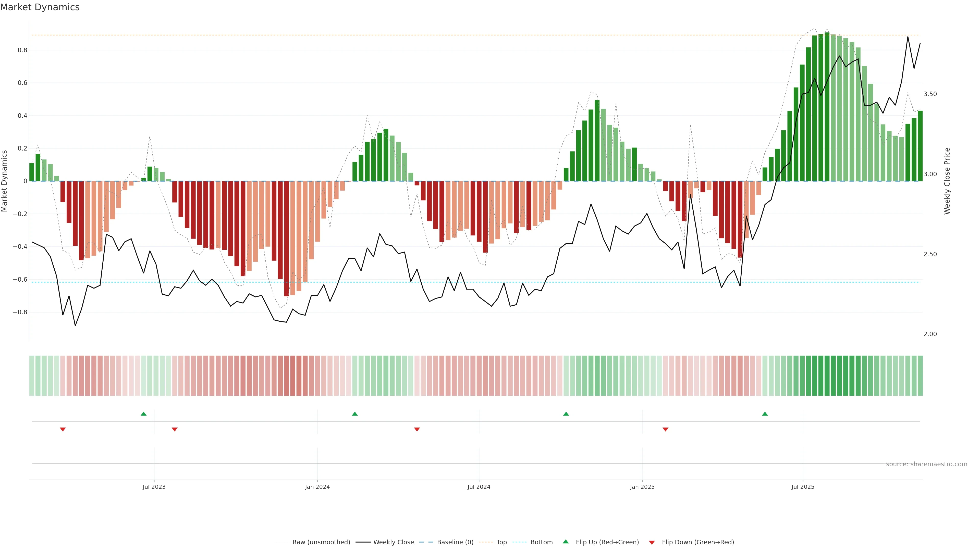Click the last dark green bar at far right
Image resolution: width=980 pixels, height=551 pixels.
[920, 146]
